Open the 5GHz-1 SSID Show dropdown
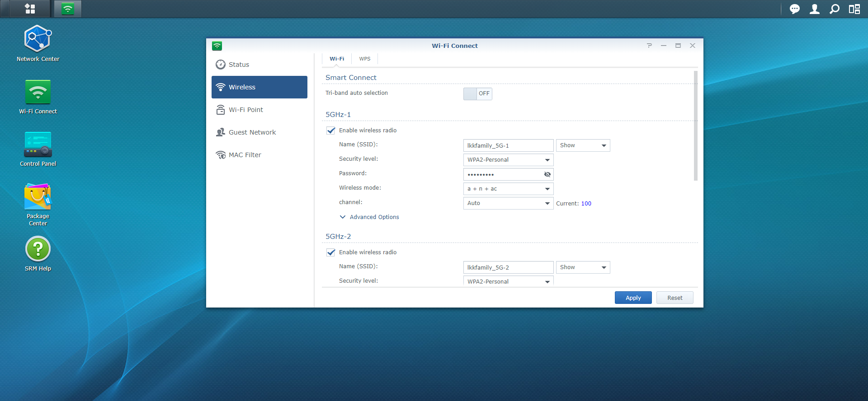Screen dimensions: 868x401 583,145
